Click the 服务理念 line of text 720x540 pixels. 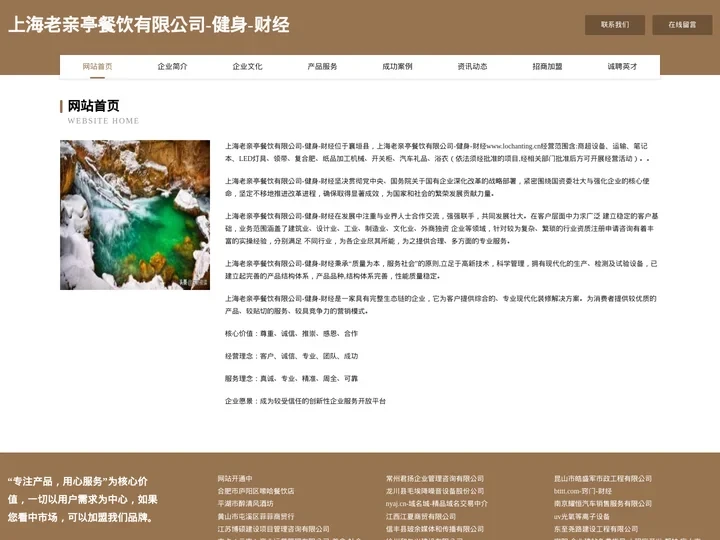pos(291,378)
